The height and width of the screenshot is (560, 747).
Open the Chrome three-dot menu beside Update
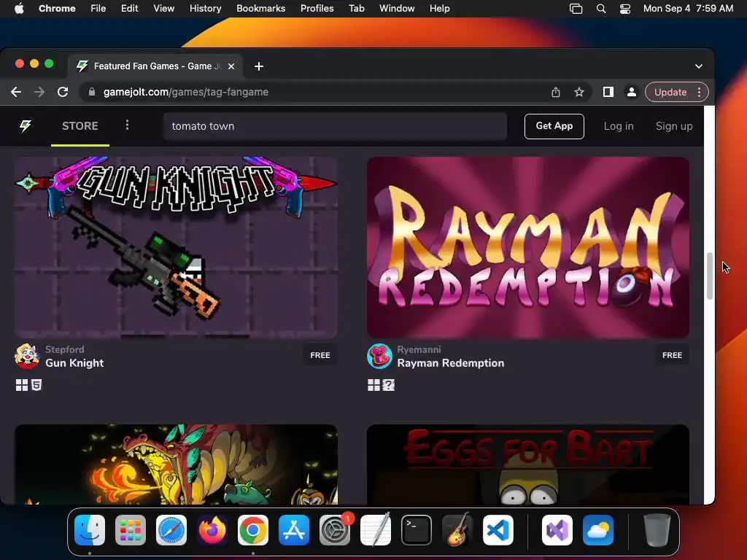(x=700, y=92)
